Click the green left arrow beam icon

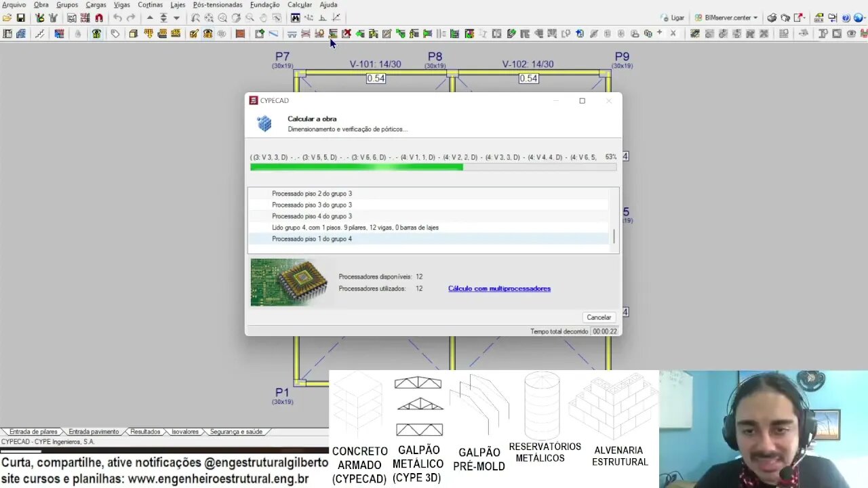[360, 33]
